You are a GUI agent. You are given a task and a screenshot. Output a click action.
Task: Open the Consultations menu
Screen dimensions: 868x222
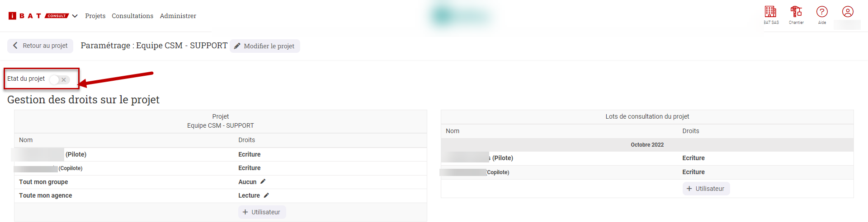click(132, 16)
